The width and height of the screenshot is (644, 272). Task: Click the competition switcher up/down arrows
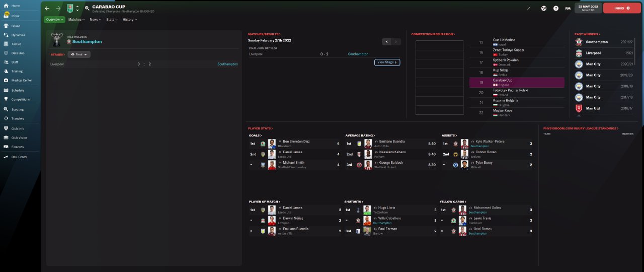(x=77, y=9)
